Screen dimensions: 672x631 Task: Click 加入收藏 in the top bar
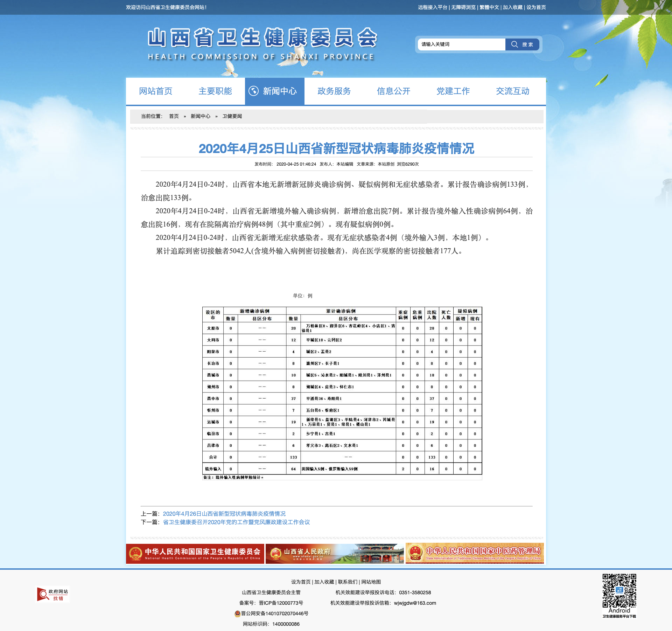coord(513,7)
